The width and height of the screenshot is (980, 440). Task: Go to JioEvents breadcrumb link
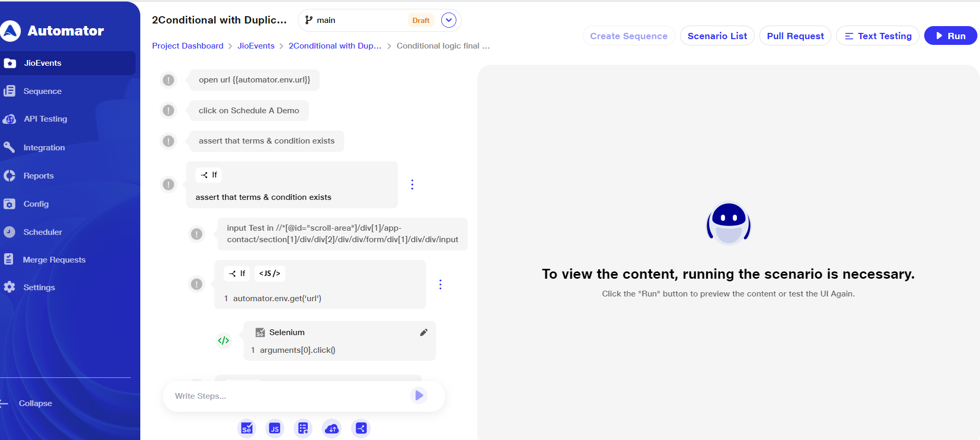click(256, 46)
